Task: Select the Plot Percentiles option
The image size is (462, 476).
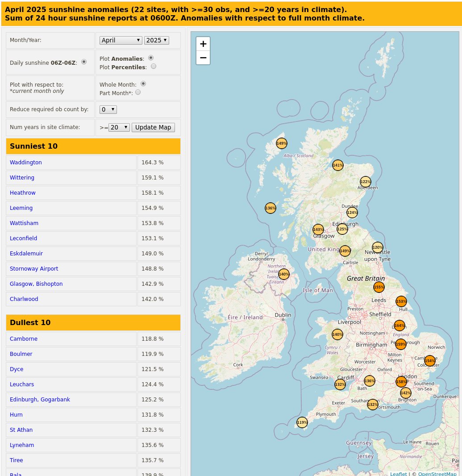Action: point(153,66)
